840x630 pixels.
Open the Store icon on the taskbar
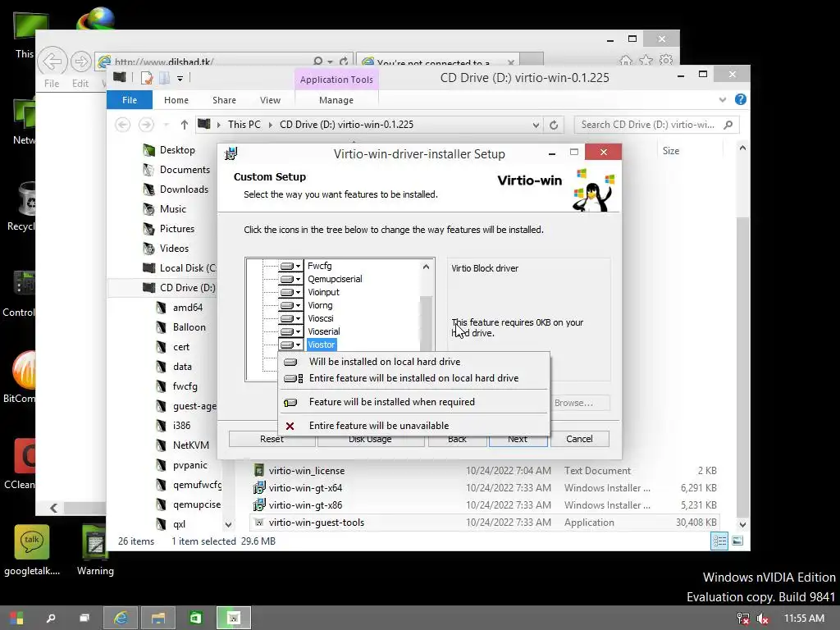(x=195, y=619)
